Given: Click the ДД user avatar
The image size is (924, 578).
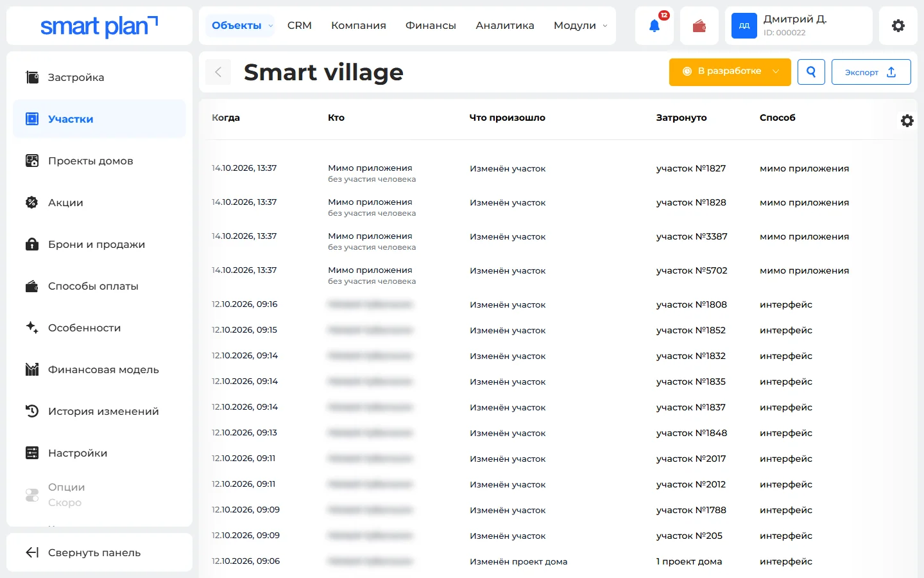Looking at the screenshot, I should (744, 26).
